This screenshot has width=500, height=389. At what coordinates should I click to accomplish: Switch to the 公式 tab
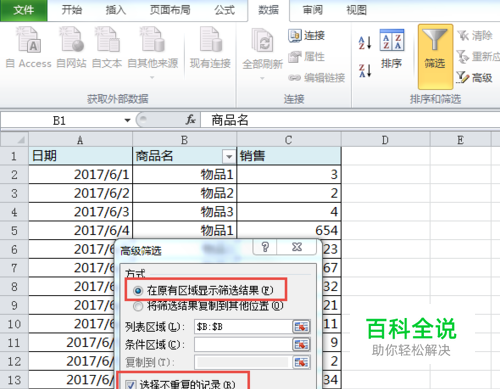(x=224, y=10)
